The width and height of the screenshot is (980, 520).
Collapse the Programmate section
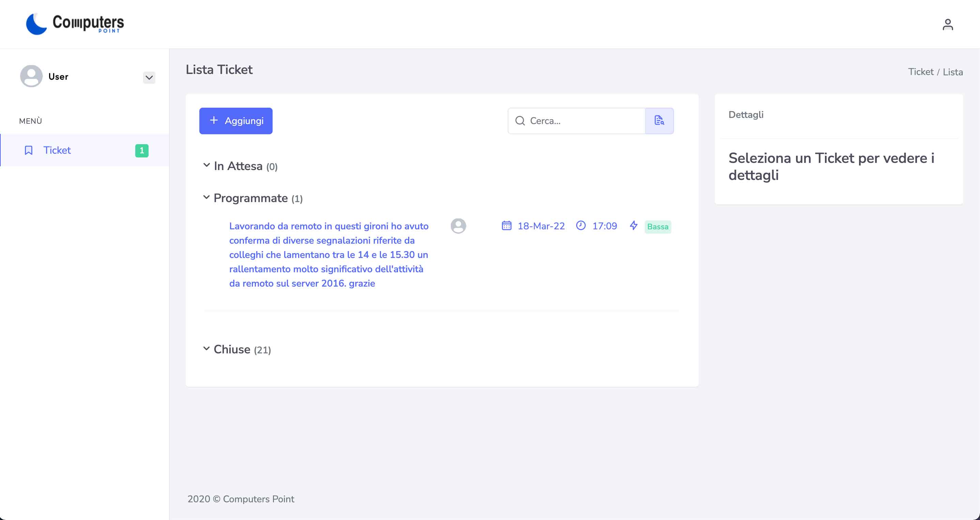point(206,197)
